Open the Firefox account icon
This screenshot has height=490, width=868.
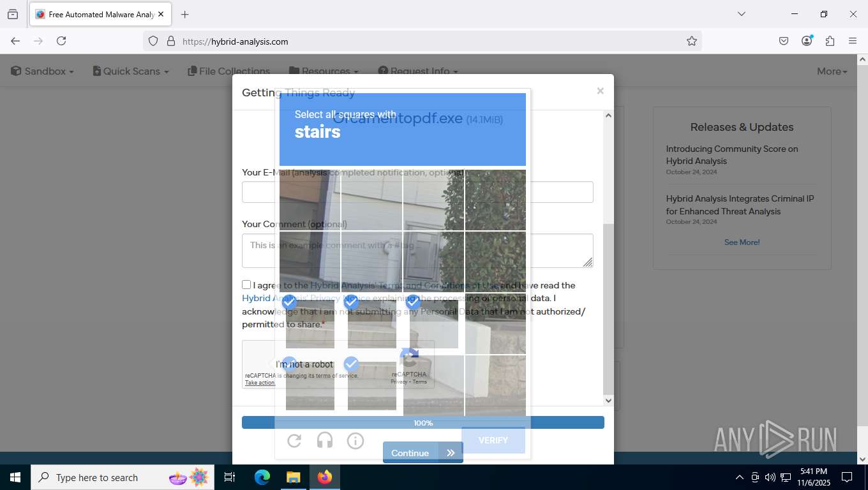(x=807, y=41)
